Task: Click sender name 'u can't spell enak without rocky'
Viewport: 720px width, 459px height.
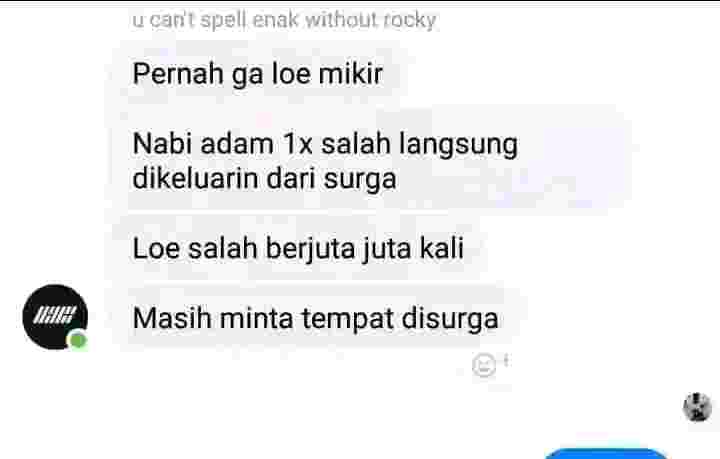Action: (284, 20)
